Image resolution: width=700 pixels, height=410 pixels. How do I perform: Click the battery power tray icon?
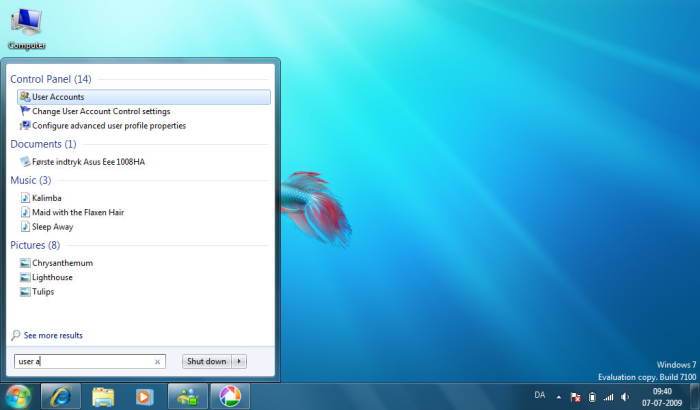[x=592, y=397]
